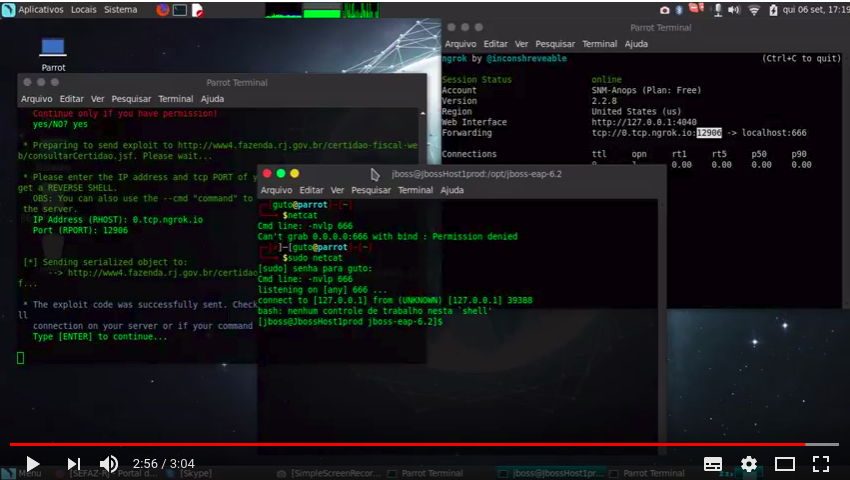Open the Locais menu in top panel

83,10
